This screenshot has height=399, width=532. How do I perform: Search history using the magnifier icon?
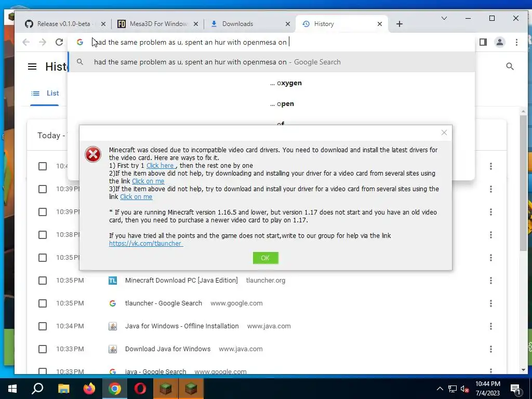[x=510, y=66]
